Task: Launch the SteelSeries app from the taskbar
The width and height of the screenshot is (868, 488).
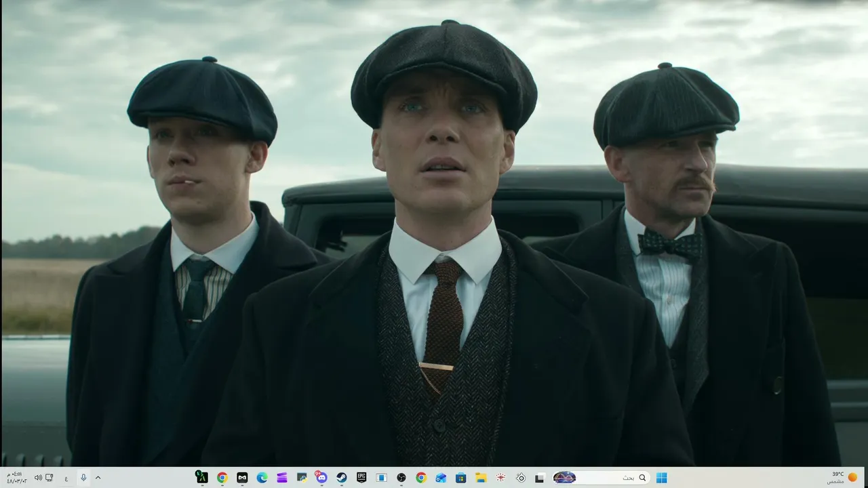Action: click(520, 478)
